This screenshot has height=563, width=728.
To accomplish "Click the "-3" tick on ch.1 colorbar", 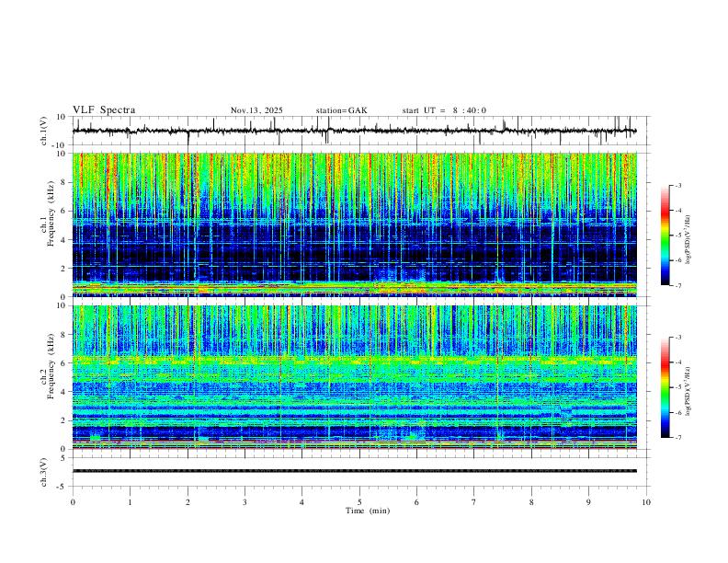I will point(677,185).
